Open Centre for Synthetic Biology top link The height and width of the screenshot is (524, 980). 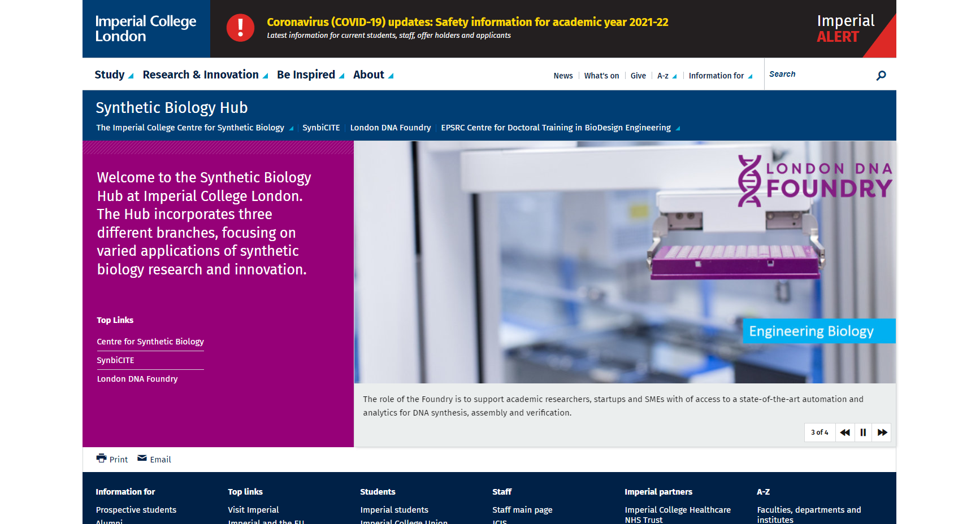[150, 342]
